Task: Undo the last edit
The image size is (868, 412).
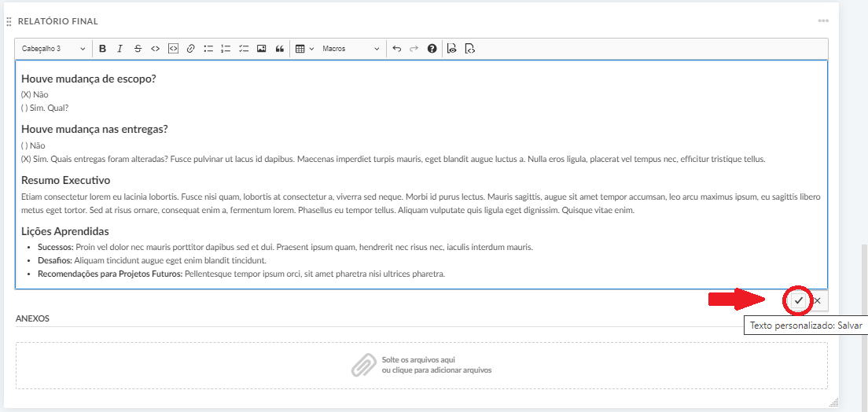Action: pos(396,49)
